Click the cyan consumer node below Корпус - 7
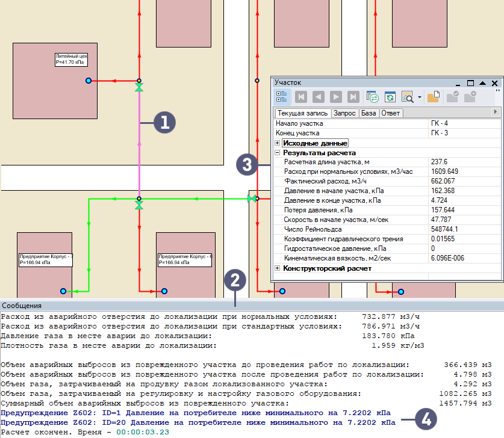Viewport: 504px width, 438px height. pos(63,291)
